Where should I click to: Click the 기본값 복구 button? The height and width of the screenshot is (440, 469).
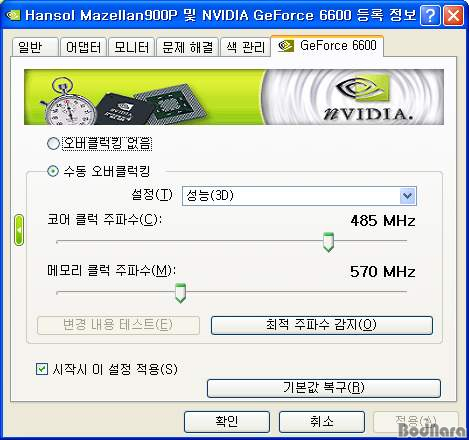pos(324,388)
